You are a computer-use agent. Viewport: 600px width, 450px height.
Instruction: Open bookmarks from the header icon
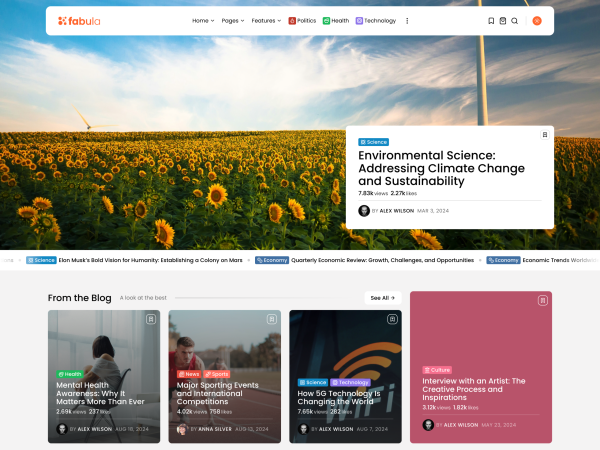point(491,21)
